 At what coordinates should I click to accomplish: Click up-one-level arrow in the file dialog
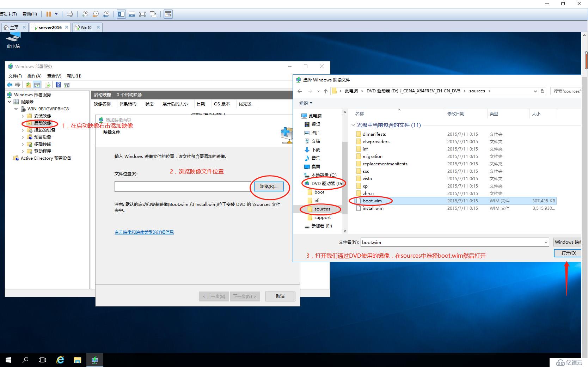click(326, 91)
